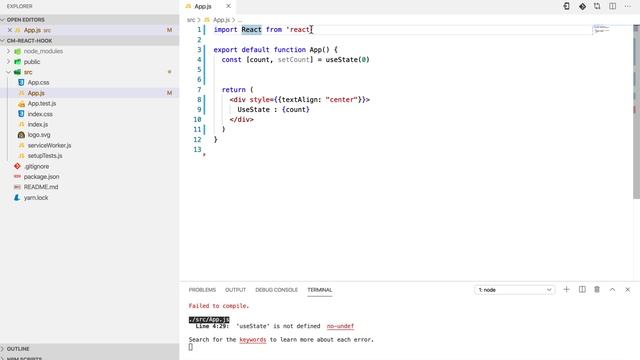
Task: Open README.md file
Action: pyautogui.click(x=41, y=187)
